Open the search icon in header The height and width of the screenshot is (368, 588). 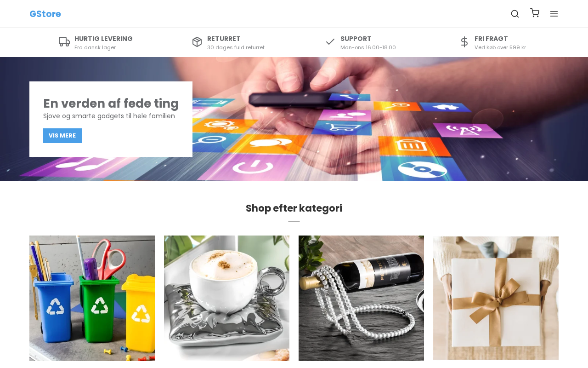pos(515,14)
